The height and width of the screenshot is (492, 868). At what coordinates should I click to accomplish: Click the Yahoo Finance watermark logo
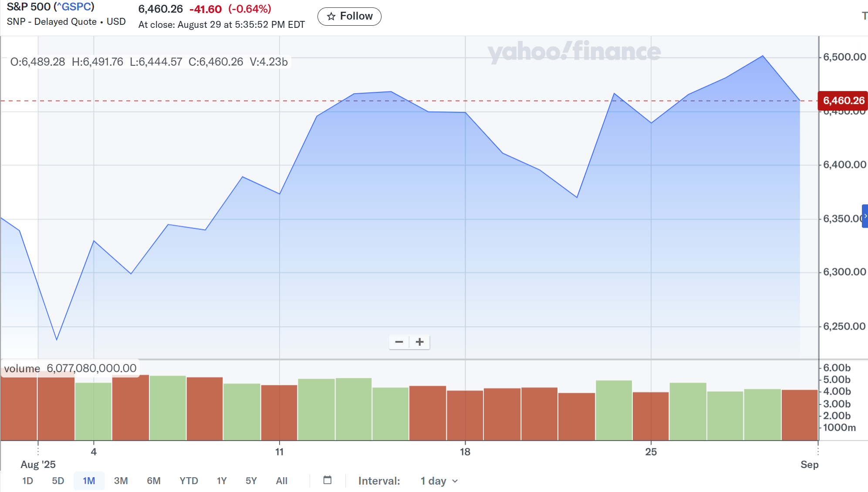coord(574,52)
